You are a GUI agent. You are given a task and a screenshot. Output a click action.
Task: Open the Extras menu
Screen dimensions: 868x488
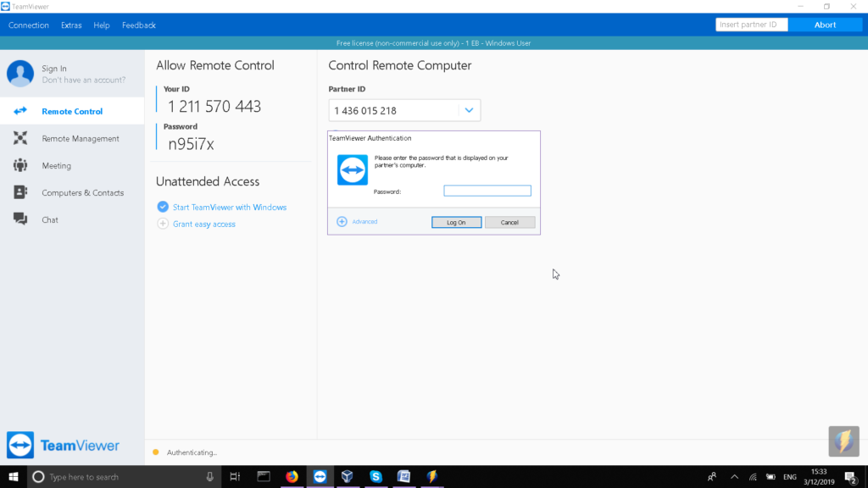click(71, 25)
